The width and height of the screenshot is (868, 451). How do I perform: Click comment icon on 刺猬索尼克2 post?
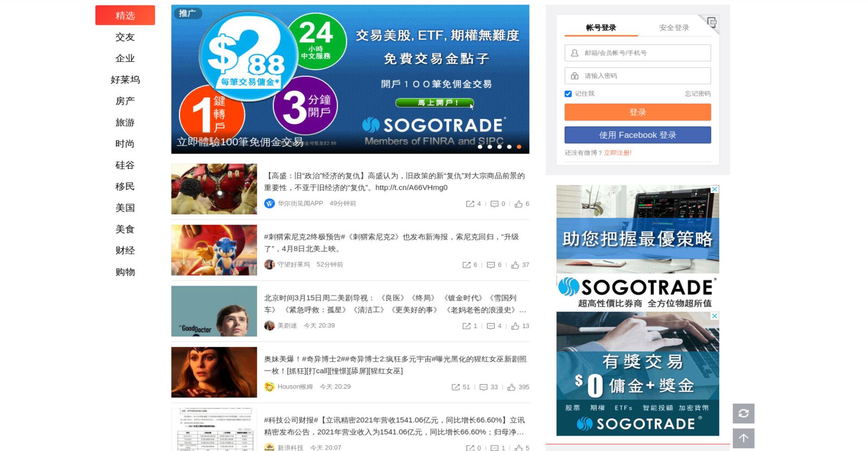[x=491, y=265]
